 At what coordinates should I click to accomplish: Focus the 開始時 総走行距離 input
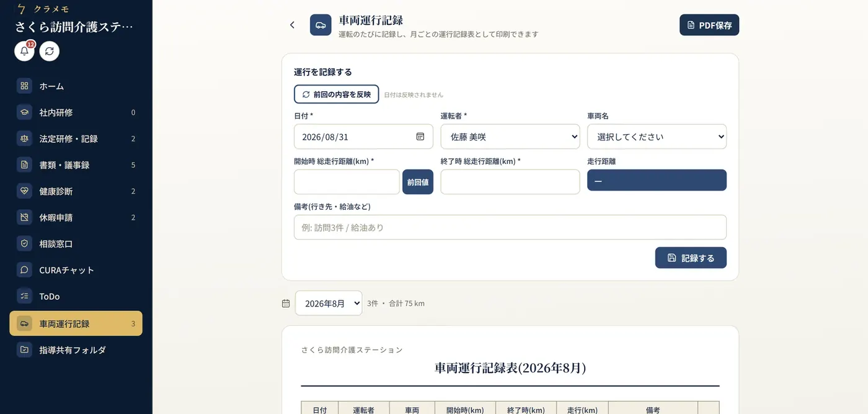click(347, 182)
